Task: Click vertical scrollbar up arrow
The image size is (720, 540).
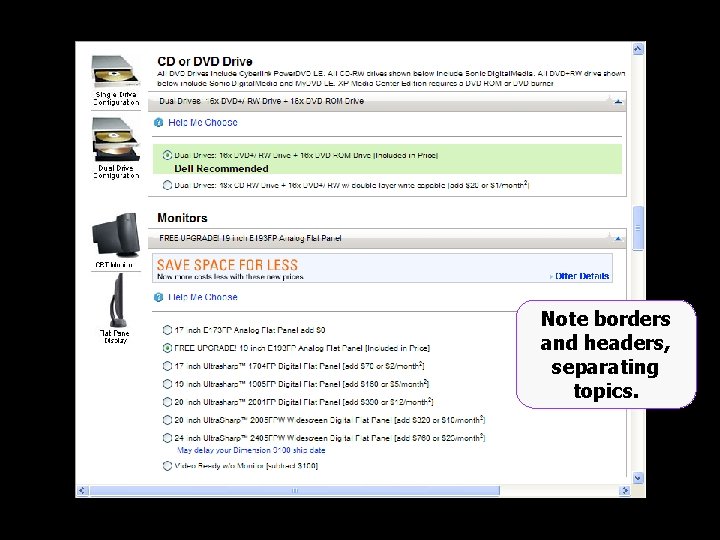Action: [638, 48]
